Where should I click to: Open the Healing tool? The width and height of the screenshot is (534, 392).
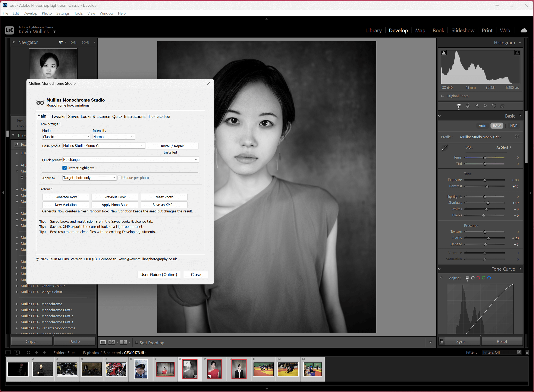click(477, 106)
